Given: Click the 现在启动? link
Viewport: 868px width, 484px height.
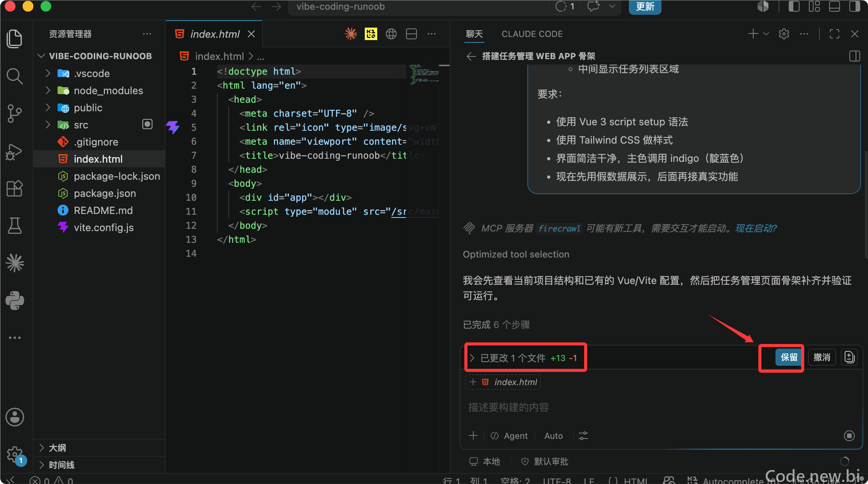Looking at the screenshot, I should coord(756,228).
